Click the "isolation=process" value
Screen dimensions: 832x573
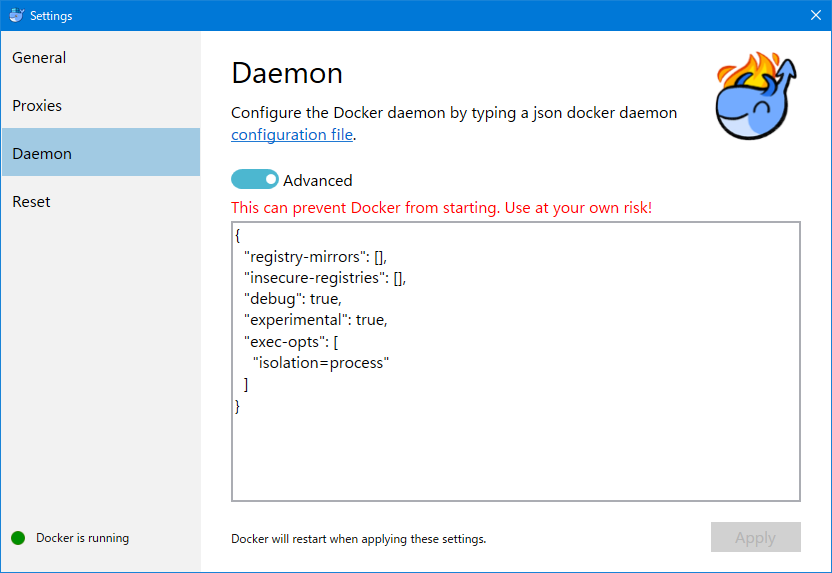click(321, 363)
